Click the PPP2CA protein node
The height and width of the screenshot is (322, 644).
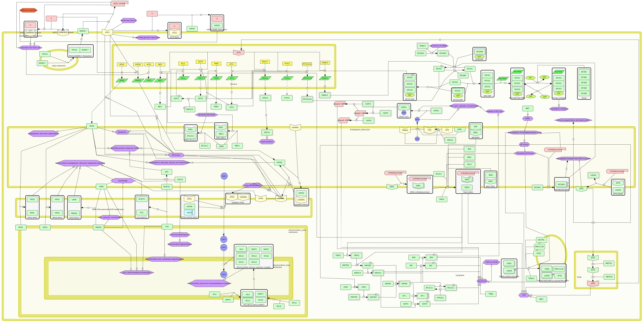click(x=440, y=298)
